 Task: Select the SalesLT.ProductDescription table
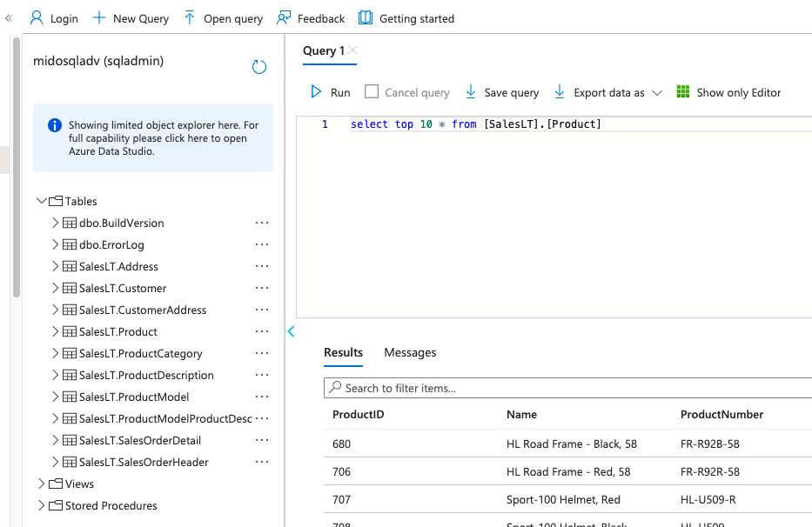point(146,376)
